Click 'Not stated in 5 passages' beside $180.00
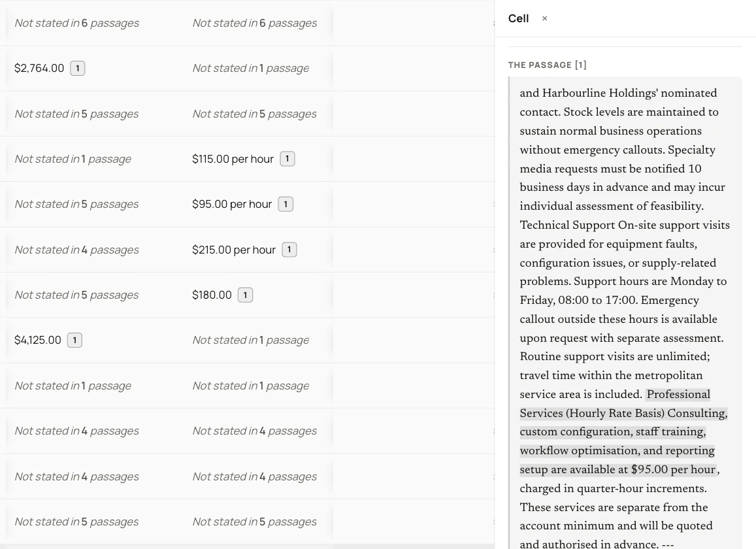Image resolution: width=756 pixels, height=549 pixels. (x=76, y=295)
